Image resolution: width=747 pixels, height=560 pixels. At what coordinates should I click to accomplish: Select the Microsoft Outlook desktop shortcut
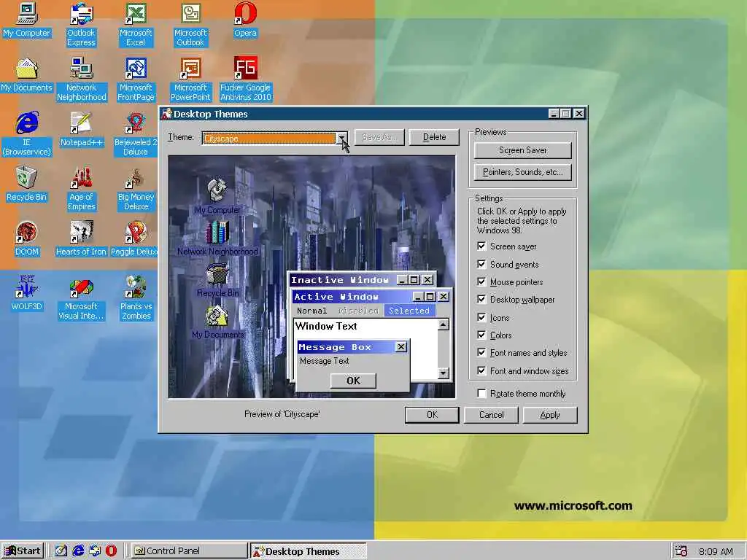190,24
